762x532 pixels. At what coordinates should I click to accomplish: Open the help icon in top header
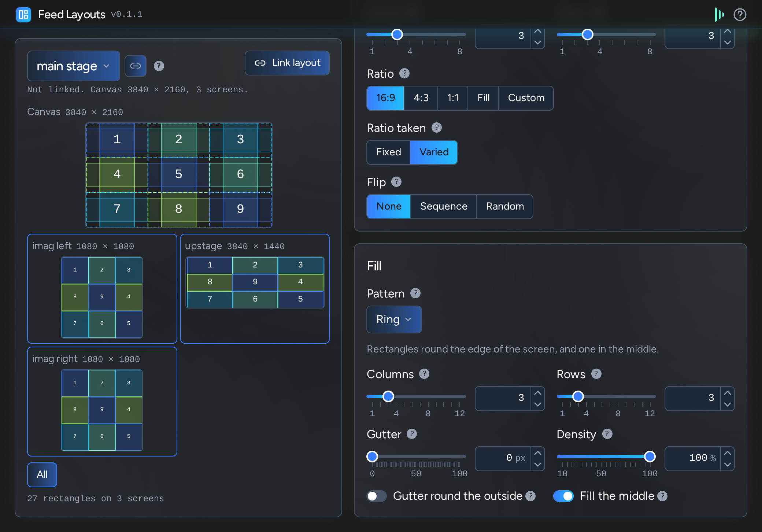pos(740,15)
